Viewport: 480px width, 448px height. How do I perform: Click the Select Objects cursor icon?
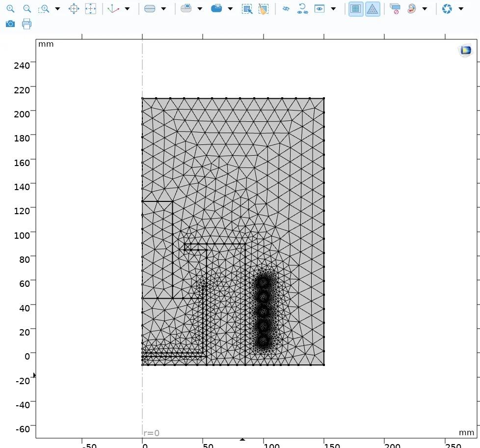pyautogui.click(x=247, y=8)
